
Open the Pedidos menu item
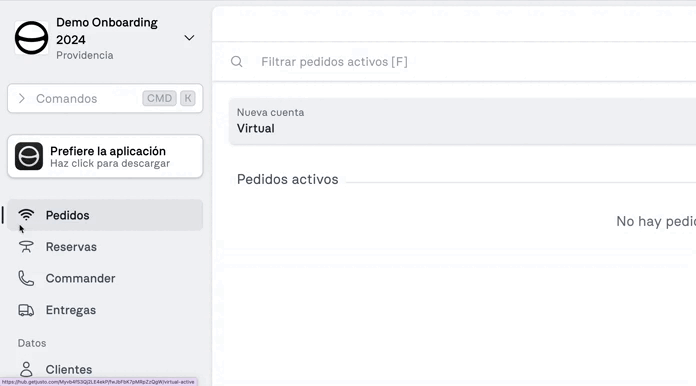tap(105, 215)
